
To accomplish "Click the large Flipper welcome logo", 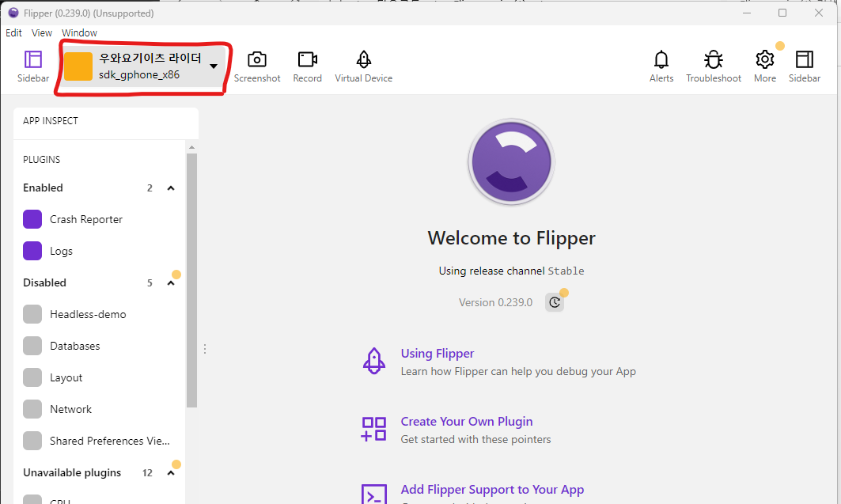I will (x=511, y=162).
